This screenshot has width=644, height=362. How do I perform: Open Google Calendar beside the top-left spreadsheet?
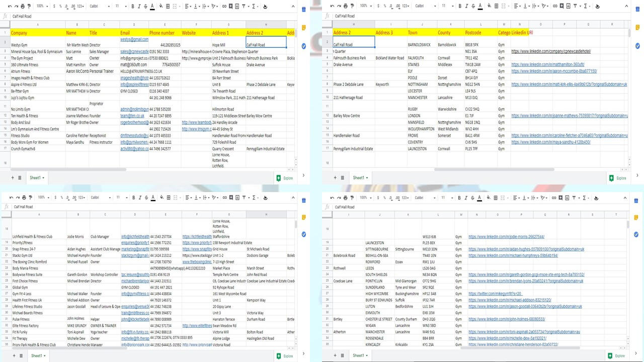point(304,10)
